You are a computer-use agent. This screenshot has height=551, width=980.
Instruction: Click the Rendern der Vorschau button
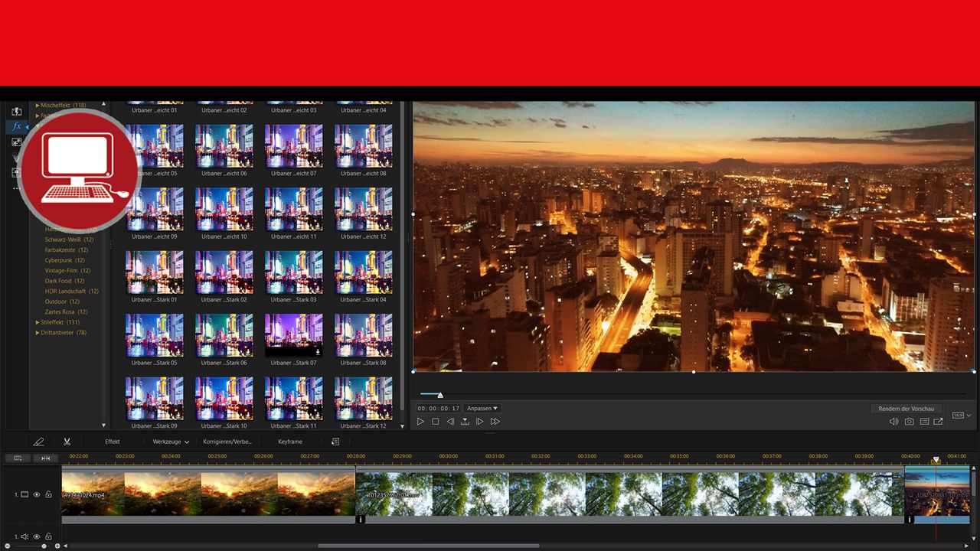[x=906, y=408]
